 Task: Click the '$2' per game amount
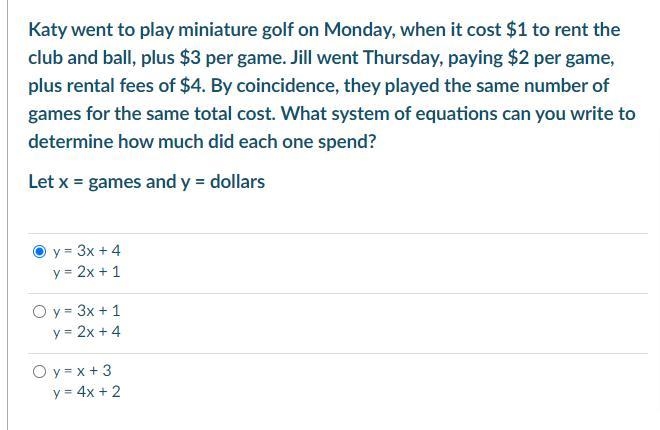518,58
